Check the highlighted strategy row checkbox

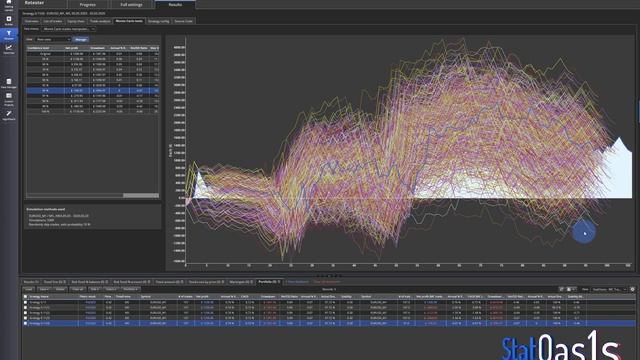click(25, 323)
